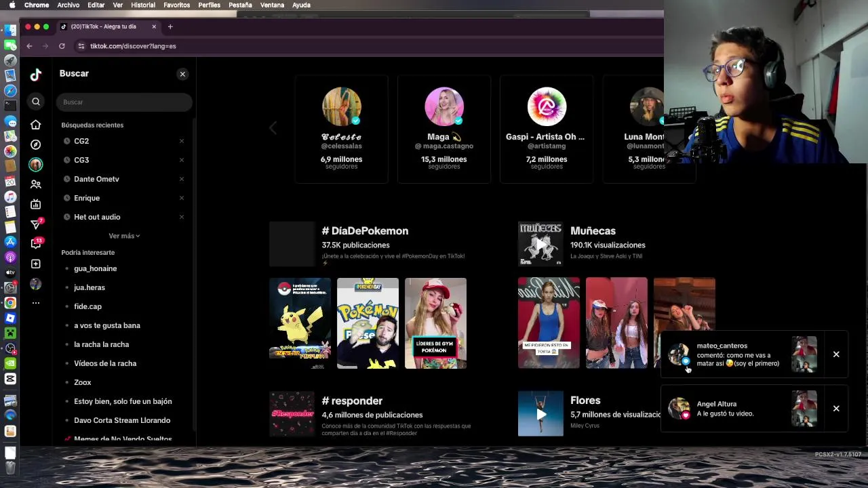
Task: Open Pokémon Day logo video thumbnail
Action: pos(368,323)
